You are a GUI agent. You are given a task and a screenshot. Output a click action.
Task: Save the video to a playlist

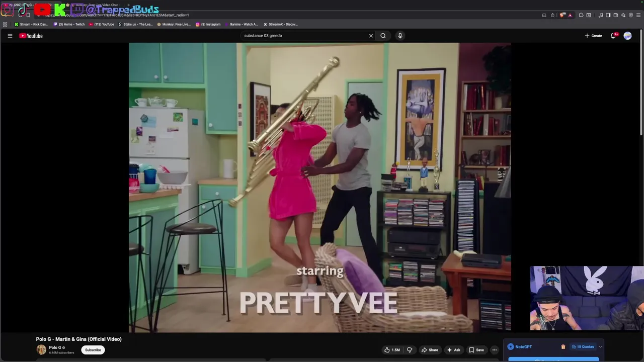coord(476,350)
